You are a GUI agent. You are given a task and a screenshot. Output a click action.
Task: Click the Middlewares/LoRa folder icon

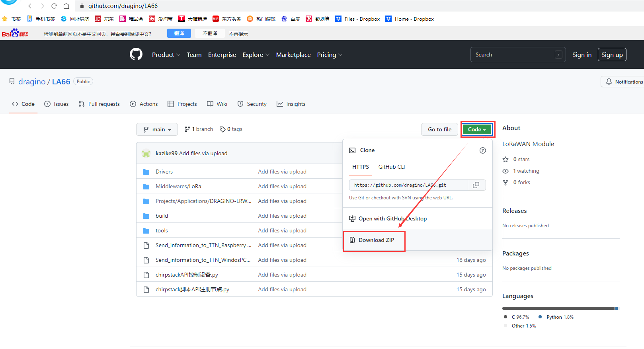pos(146,187)
